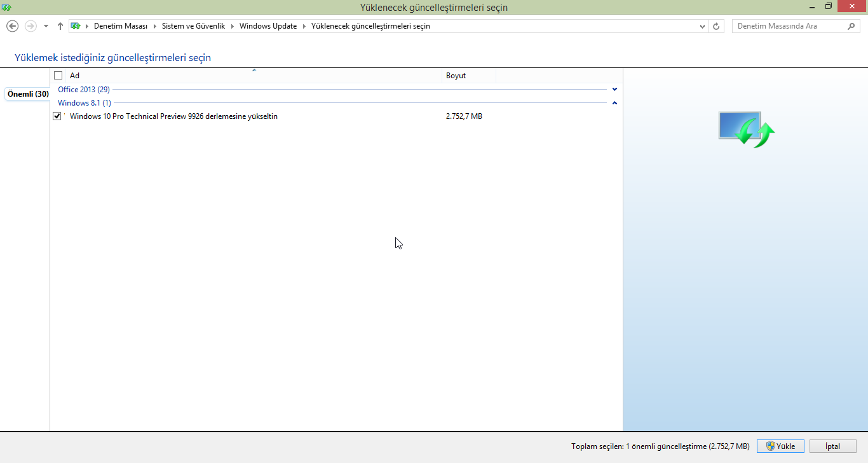Expand the Office 2013 group chevron
Screen dimensions: 868x463
pyautogui.click(x=614, y=90)
